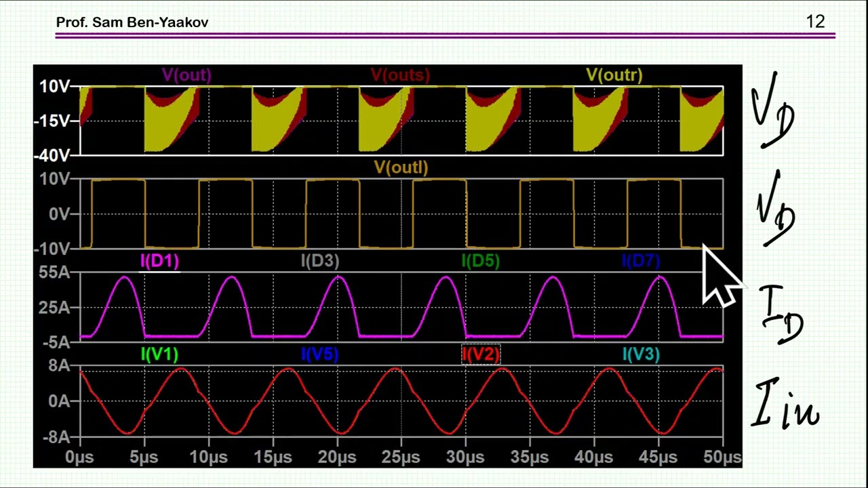Click the 30µs time axis label

click(465, 457)
